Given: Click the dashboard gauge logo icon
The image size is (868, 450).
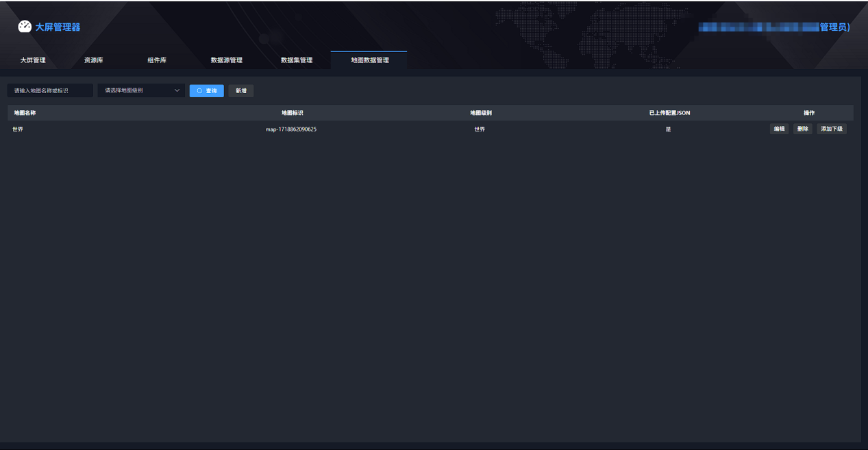Looking at the screenshot, I should 25,27.
